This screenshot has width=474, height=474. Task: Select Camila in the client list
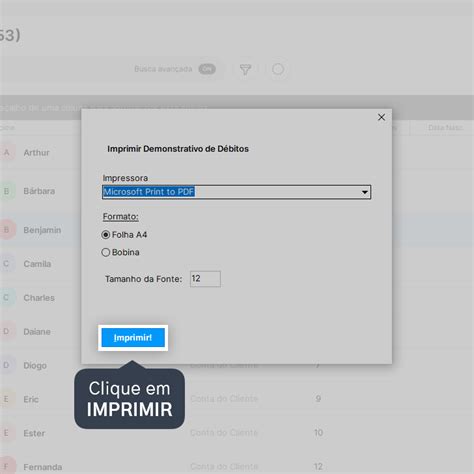37,264
